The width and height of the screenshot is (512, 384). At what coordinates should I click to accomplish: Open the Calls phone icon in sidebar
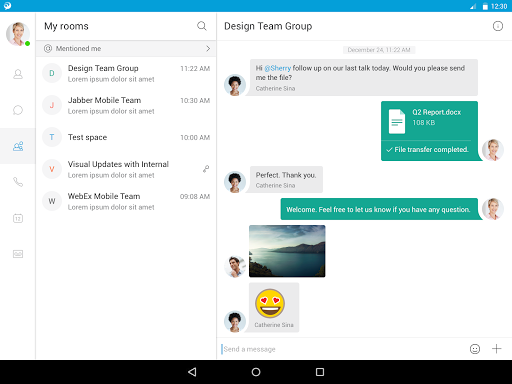coord(18,182)
